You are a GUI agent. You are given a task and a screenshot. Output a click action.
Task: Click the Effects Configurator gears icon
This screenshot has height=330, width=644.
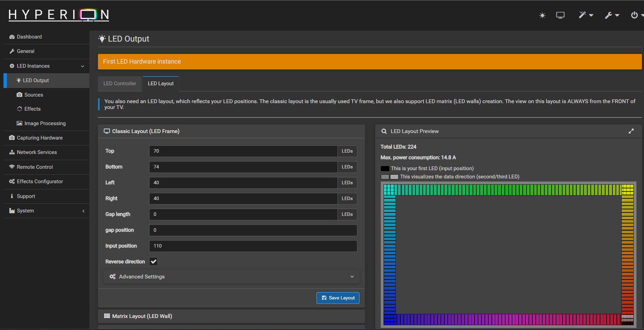(12, 181)
